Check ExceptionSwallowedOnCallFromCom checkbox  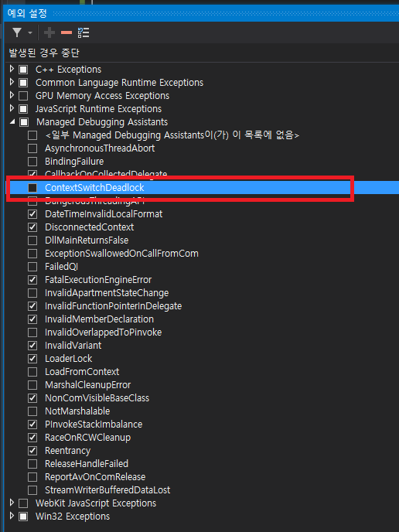coord(32,254)
